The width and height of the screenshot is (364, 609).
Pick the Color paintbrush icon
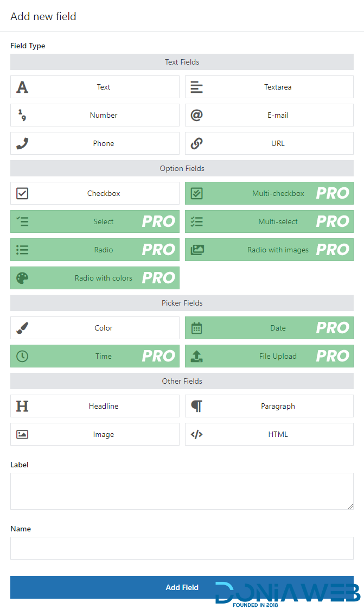coord(22,328)
